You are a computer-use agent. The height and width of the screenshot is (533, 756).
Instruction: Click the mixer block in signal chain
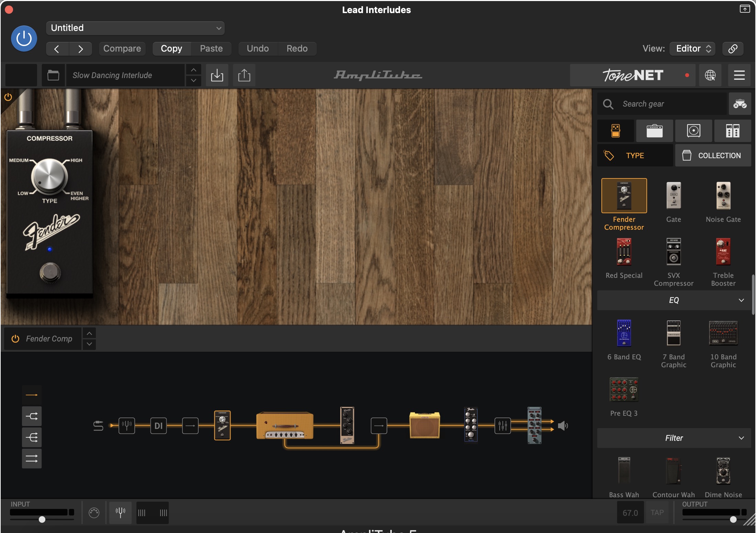502,426
